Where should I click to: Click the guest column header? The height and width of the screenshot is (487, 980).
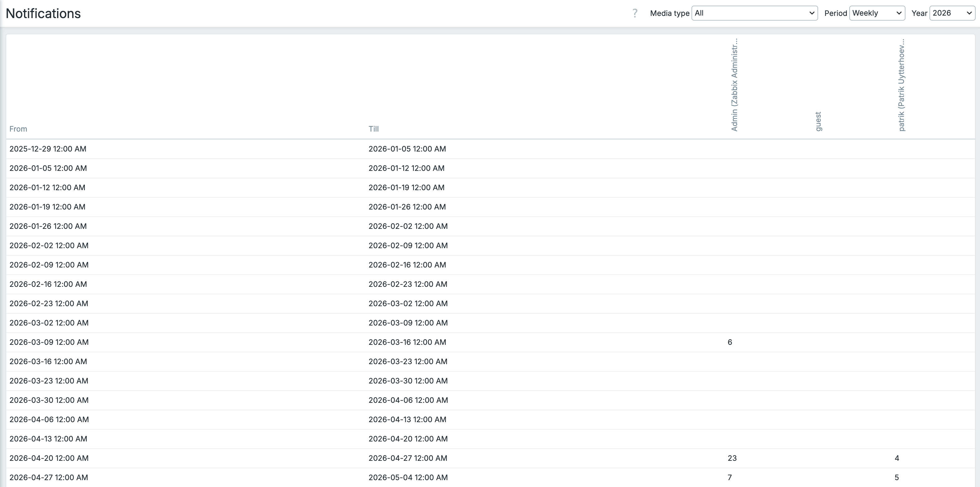click(x=818, y=121)
